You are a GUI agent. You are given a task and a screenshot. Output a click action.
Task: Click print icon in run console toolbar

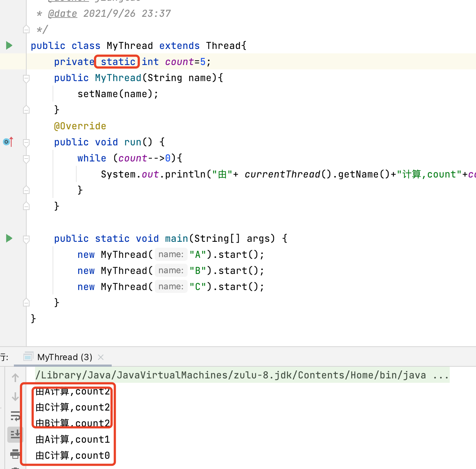tap(15, 454)
